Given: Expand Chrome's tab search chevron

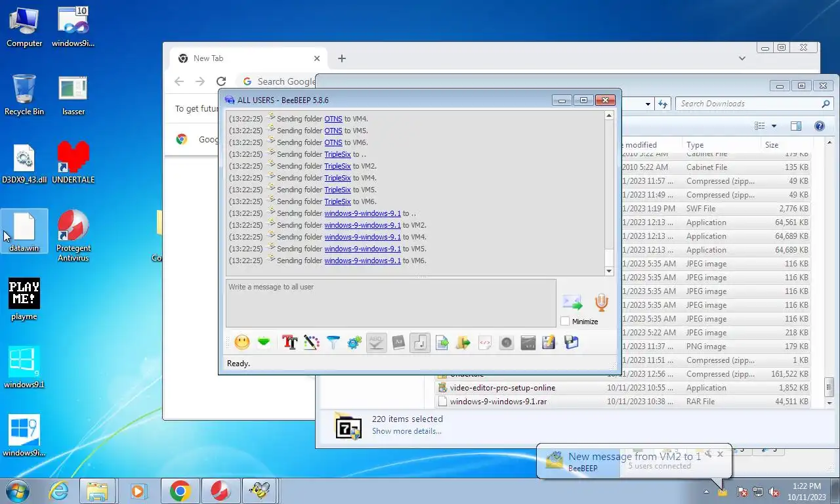Looking at the screenshot, I should pyautogui.click(x=742, y=58).
